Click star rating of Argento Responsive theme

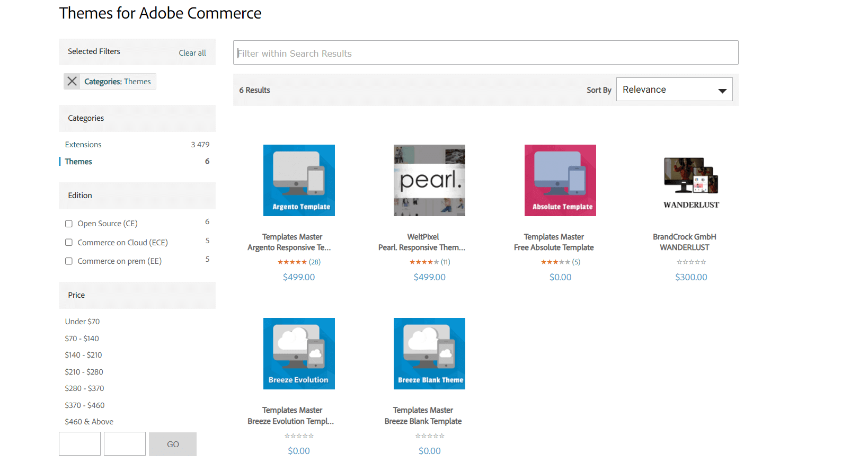pos(292,262)
